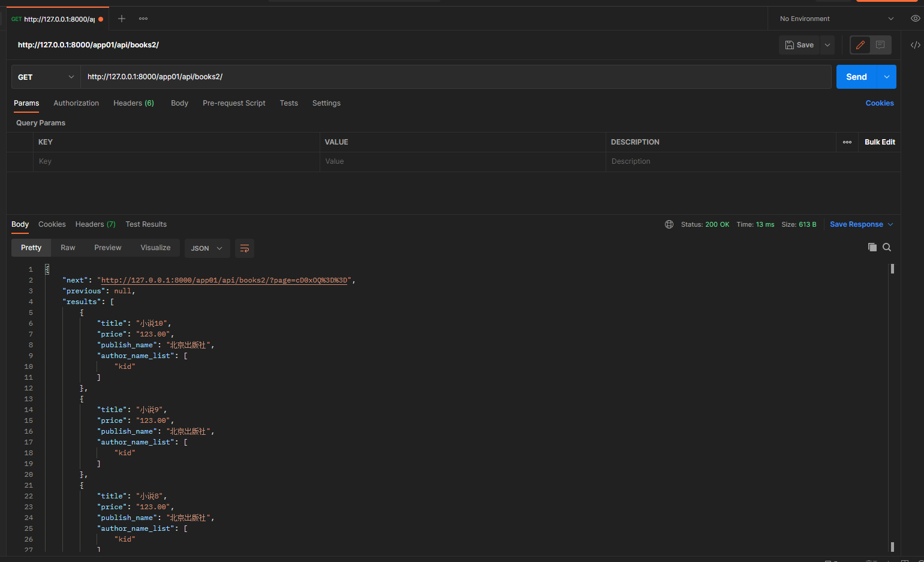
Task: Click Save Response link
Action: (856, 224)
